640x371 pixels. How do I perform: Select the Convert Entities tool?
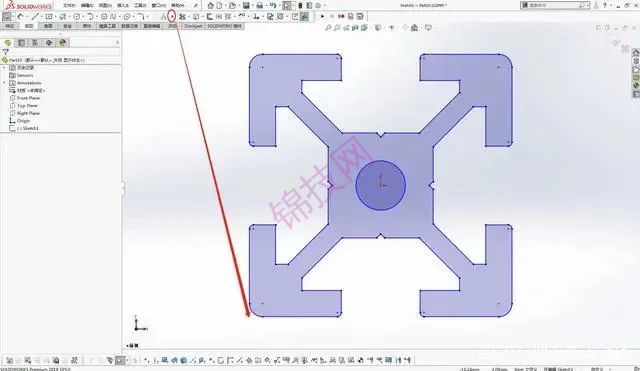[x=196, y=16]
